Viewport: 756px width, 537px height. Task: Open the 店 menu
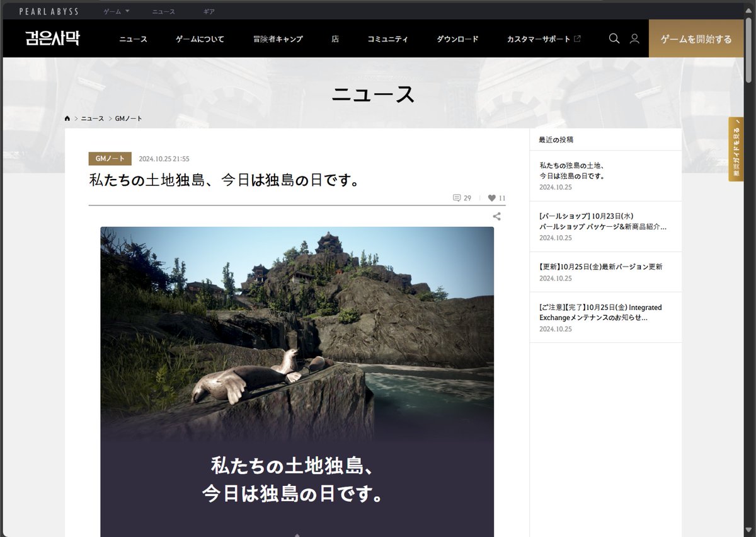tap(335, 39)
